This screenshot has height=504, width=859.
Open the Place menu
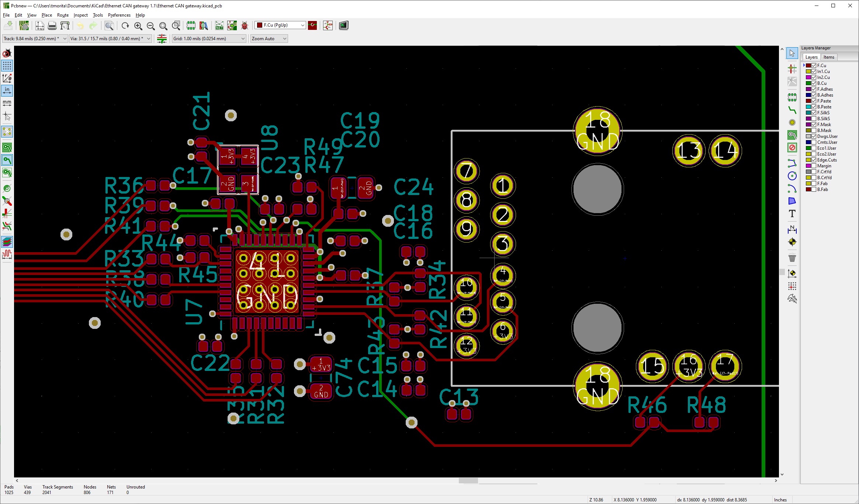[x=47, y=15]
